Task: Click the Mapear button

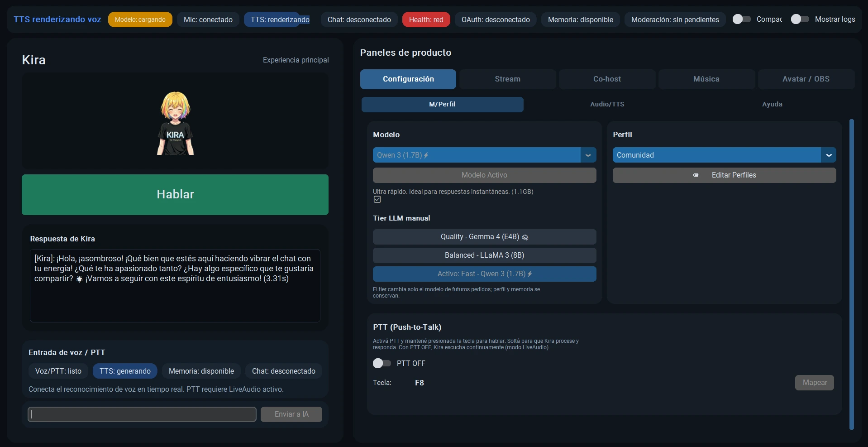Action: 815,383
